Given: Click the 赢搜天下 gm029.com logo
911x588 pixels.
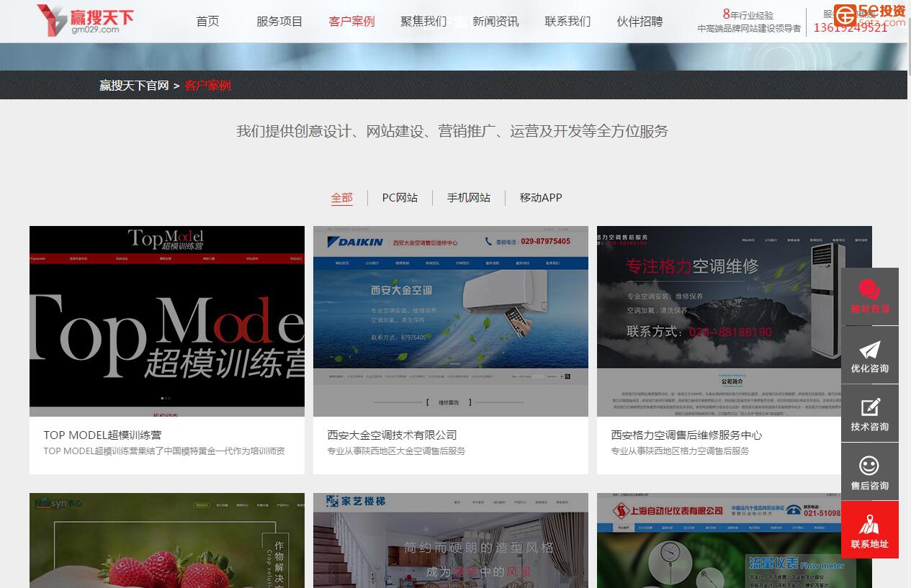Looking at the screenshot, I should point(85,19).
